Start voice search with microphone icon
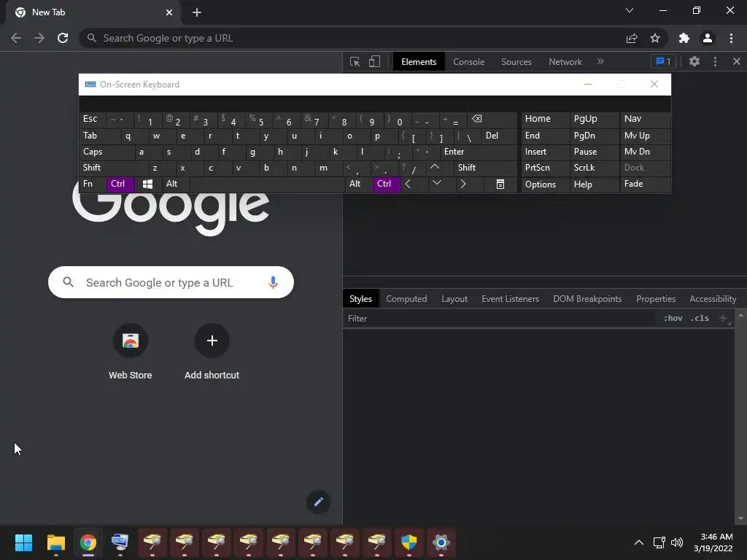Image resolution: width=747 pixels, height=560 pixels. [x=273, y=282]
